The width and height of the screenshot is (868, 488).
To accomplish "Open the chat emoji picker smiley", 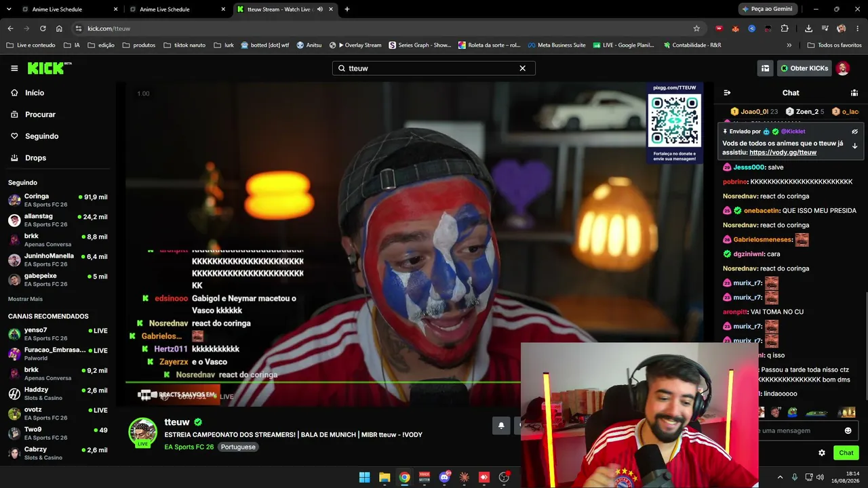I will [848, 430].
